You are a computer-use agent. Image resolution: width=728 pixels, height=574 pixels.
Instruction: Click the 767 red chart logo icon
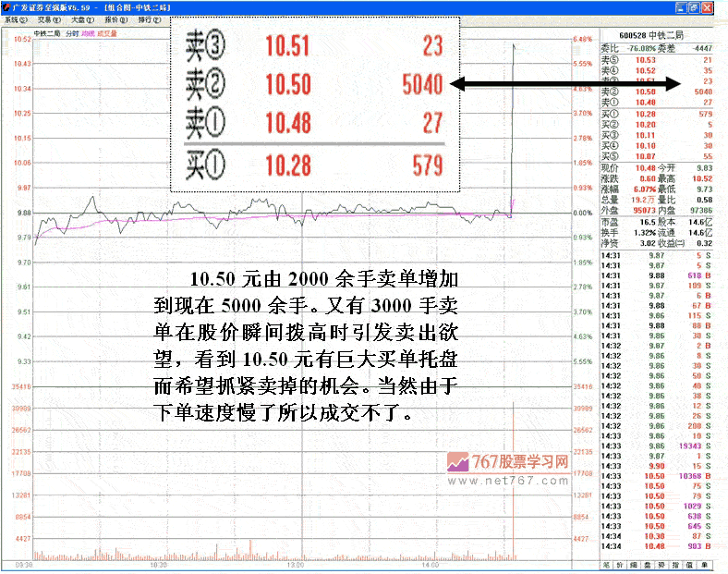(456, 462)
